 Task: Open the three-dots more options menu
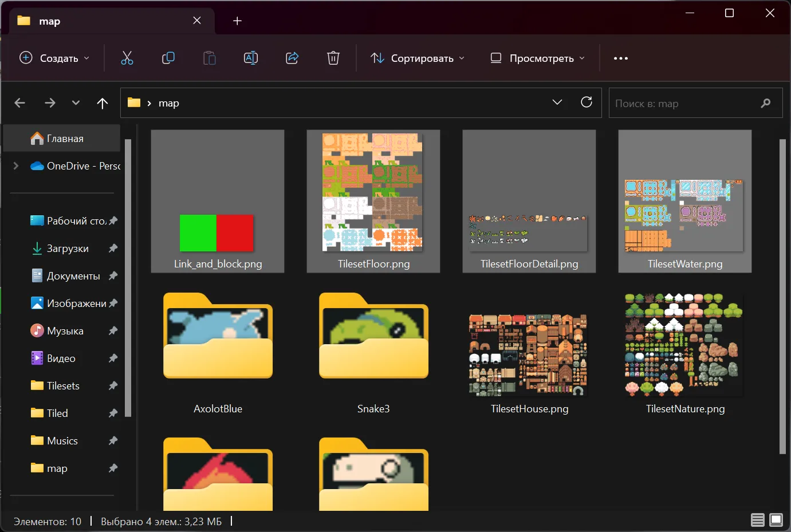pyautogui.click(x=621, y=58)
